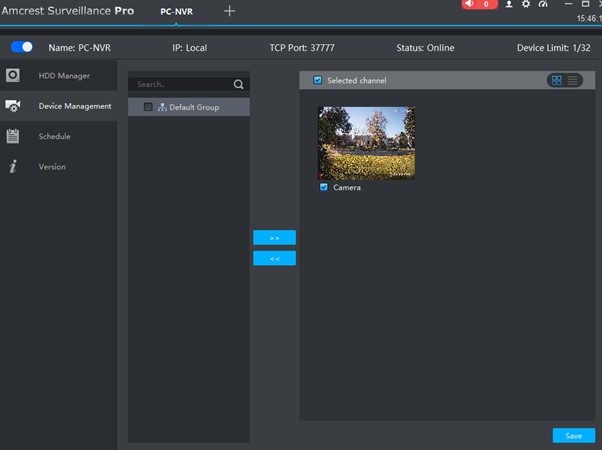Switch to list view layout
The width and height of the screenshot is (602, 450).
click(573, 80)
